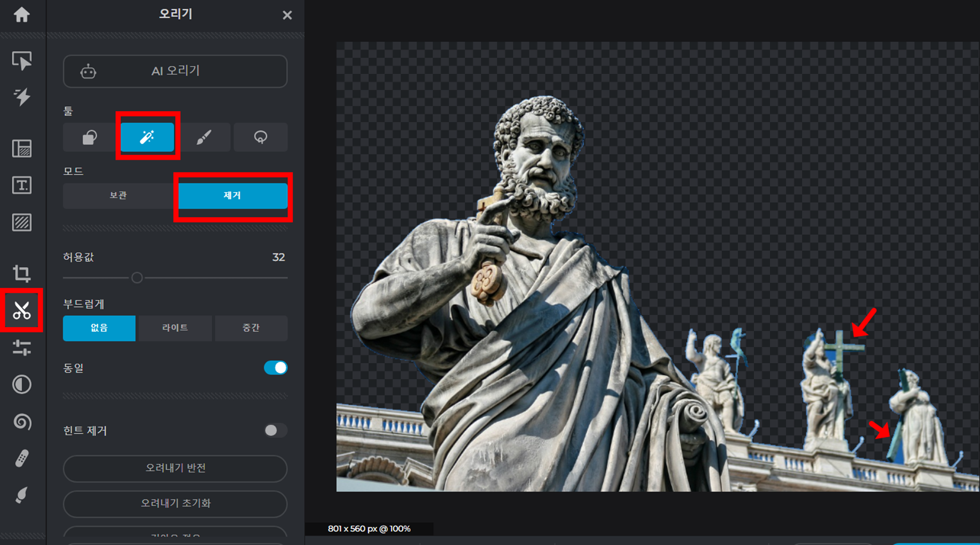980x545 pixels.
Task: Set 부드럽게 to 없음
Action: [99, 328]
